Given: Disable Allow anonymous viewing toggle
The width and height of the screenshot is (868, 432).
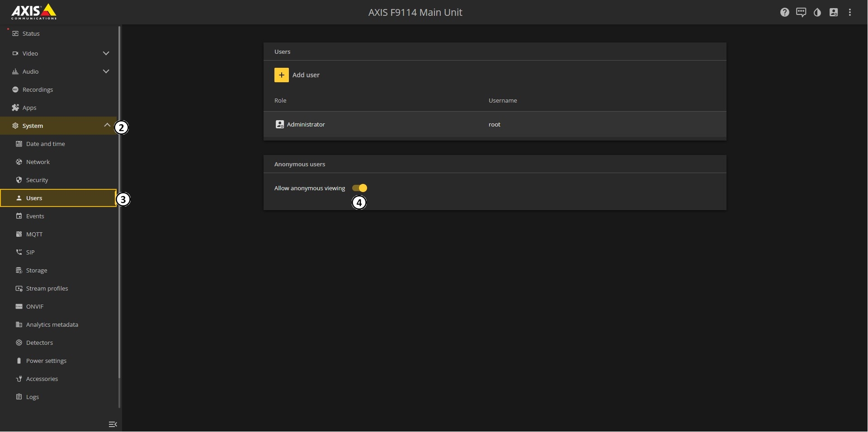Looking at the screenshot, I should click(360, 188).
